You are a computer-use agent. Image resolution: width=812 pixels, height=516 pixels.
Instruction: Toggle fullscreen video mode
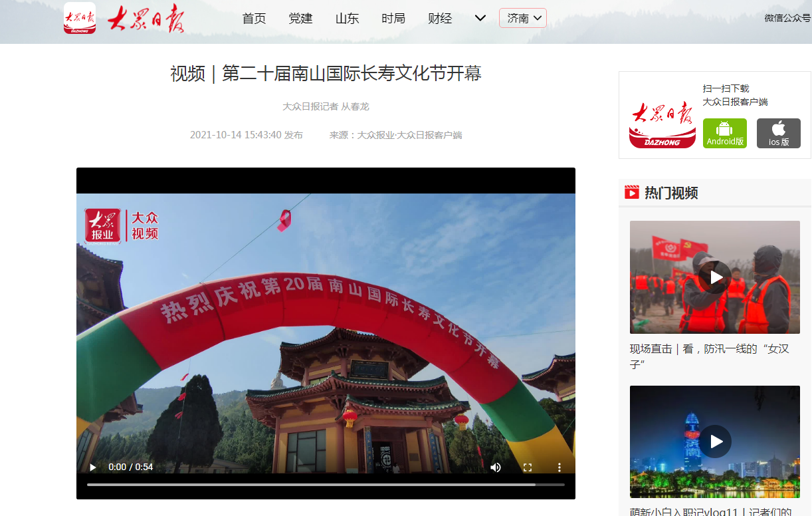[528, 467]
